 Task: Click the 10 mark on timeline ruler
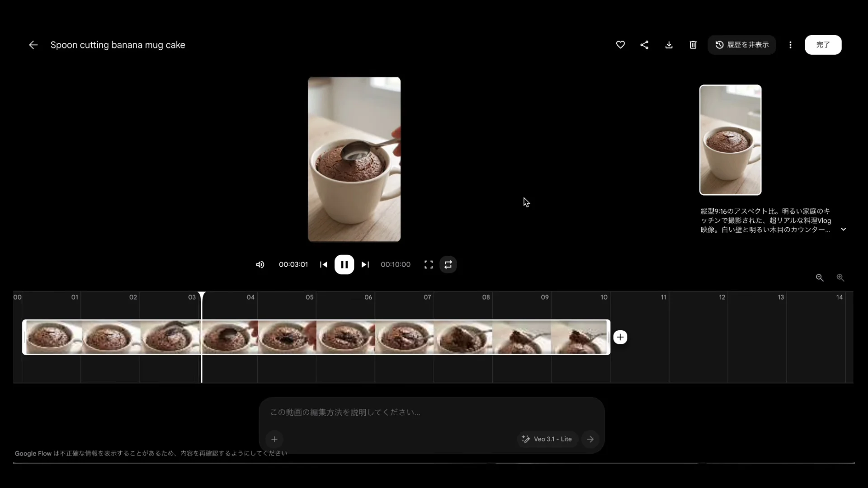(x=604, y=297)
